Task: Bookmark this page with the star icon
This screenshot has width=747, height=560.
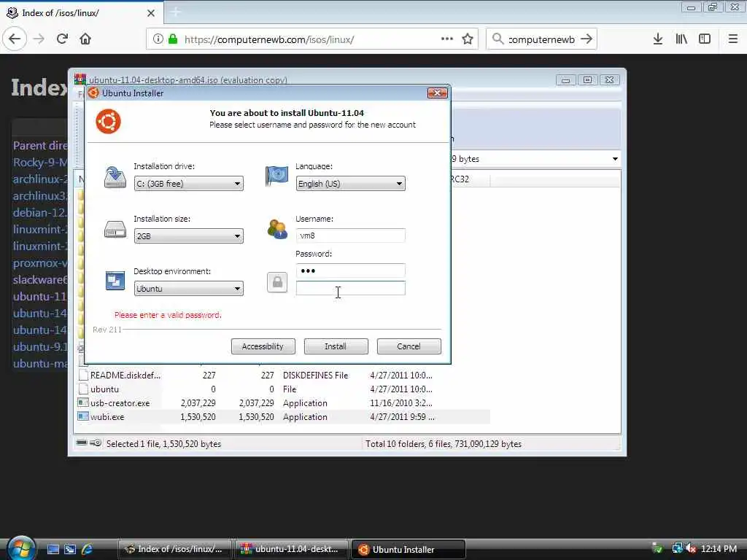Action: tap(468, 39)
